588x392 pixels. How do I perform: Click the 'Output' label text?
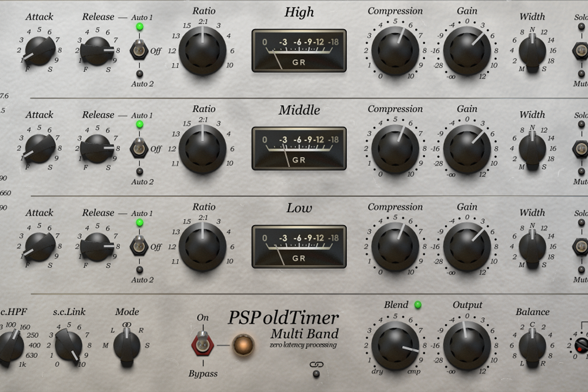point(467,305)
